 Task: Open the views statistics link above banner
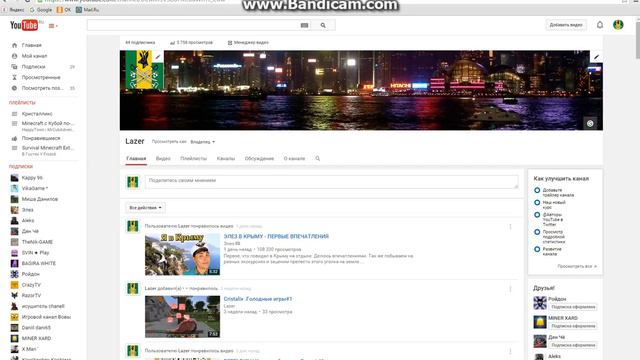(191, 42)
